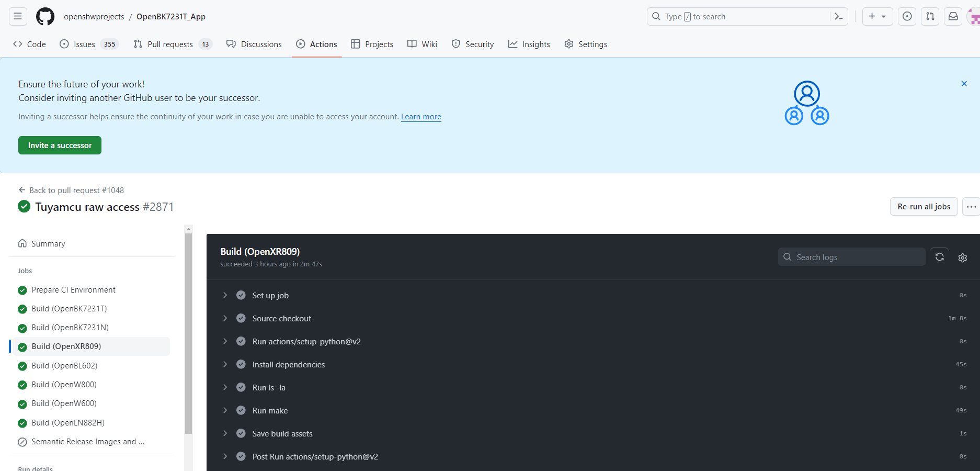The width and height of the screenshot is (980, 471).
Task: Click Invite a successor button
Action: coord(60,145)
